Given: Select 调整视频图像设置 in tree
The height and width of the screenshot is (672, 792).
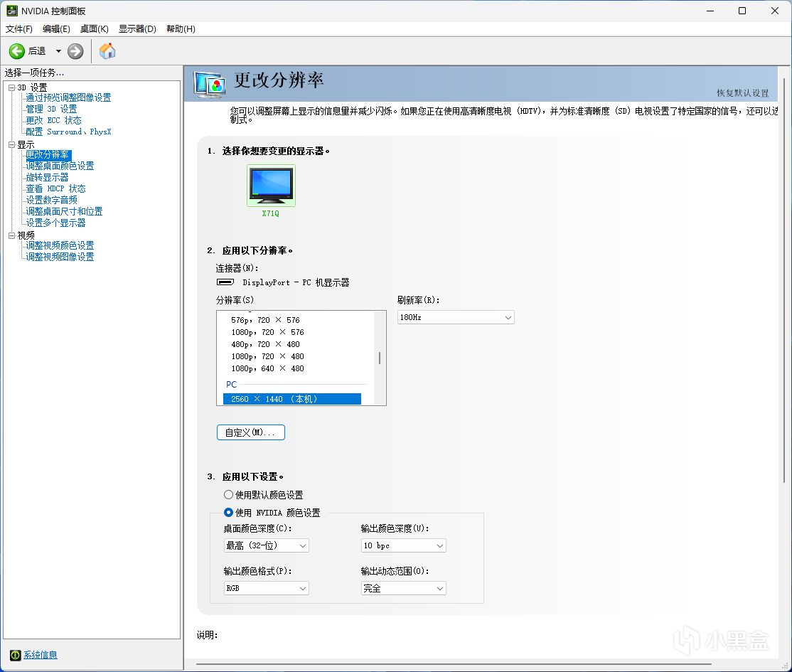Looking at the screenshot, I should (60, 257).
